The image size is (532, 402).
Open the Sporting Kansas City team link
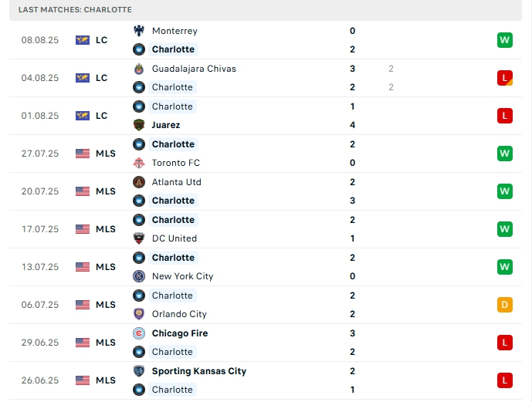click(198, 371)
